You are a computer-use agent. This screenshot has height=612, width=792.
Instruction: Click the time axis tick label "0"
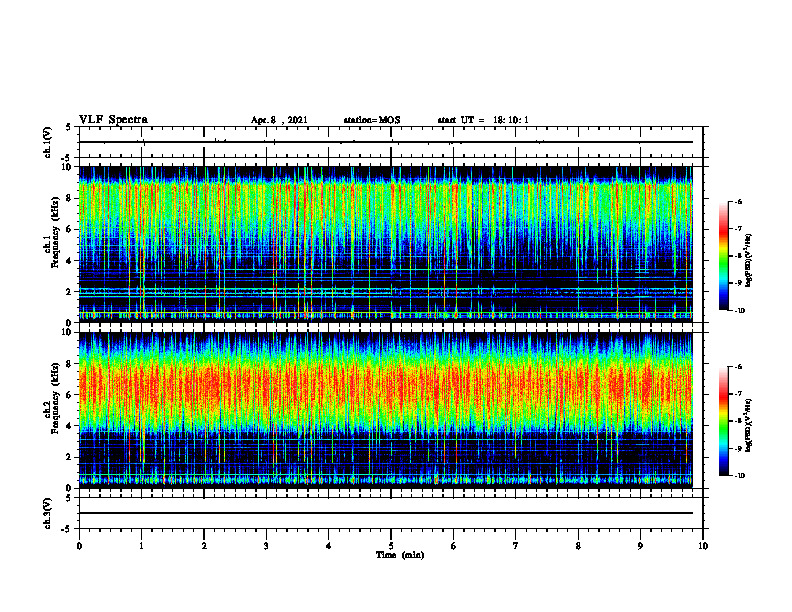point(79,546)
